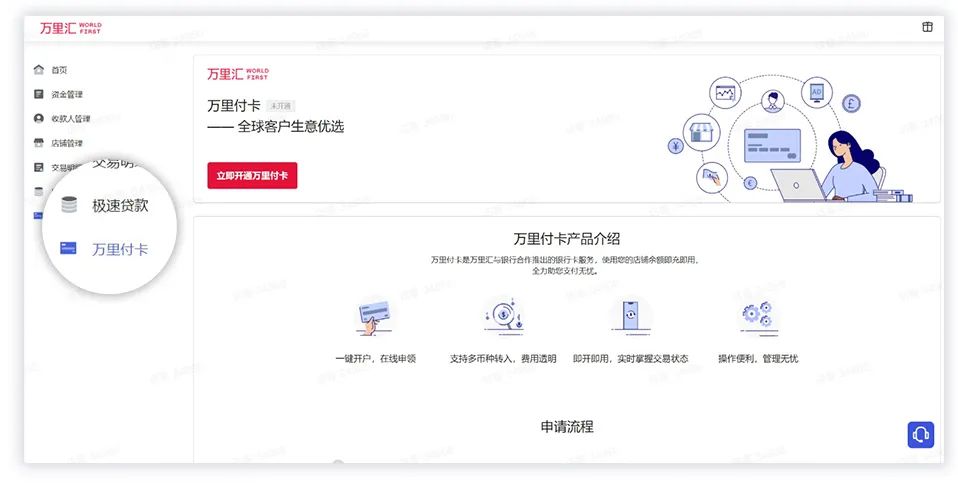This screenshot has width=958, height=497.
Task: Click the 店铺管理 store icon
Action: (x=38, y=143)
